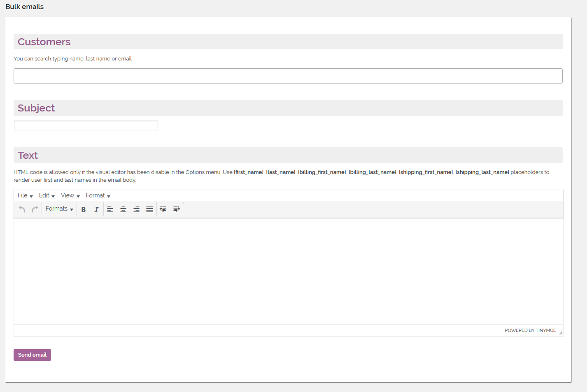
Task: Click into the Subject input box
Action: pyautogui.click(x=86, y=125)
